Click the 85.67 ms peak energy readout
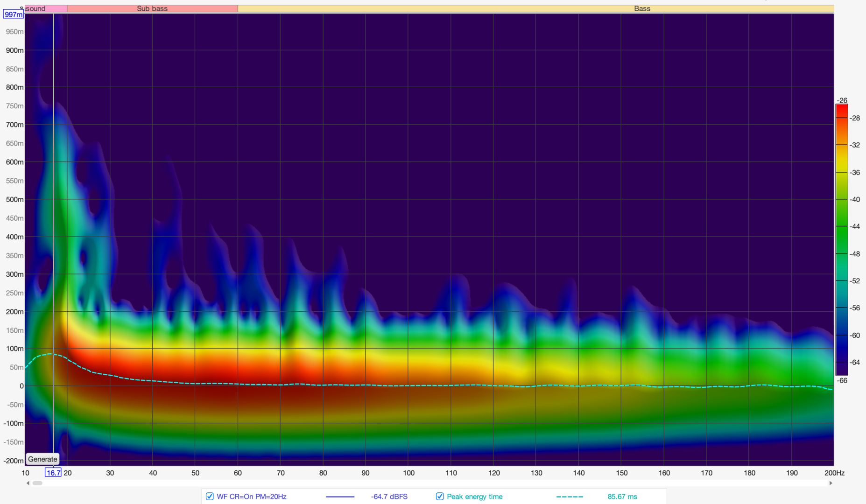Screen dimensions: 866x504 pyautogui.click(x=622, y=497)
